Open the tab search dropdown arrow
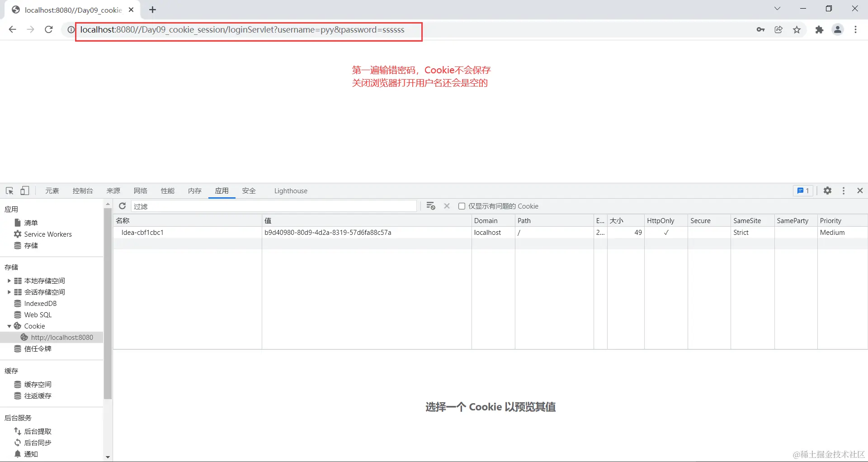868x462 pixels. [x=777, y=9]
